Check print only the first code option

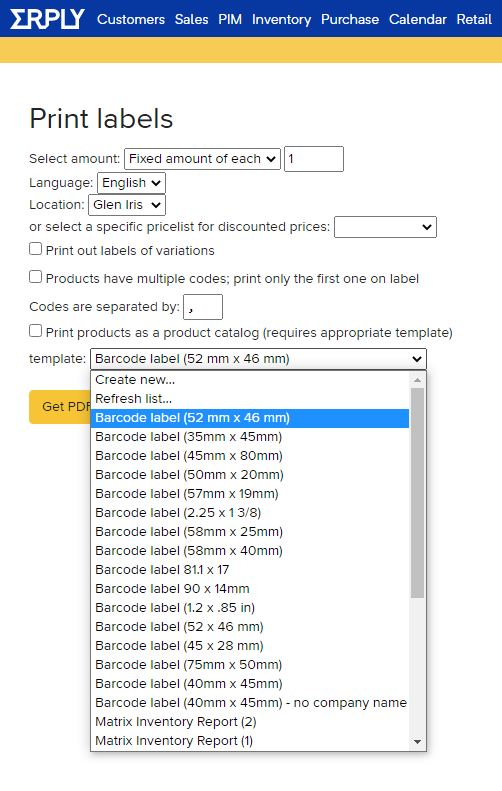coord(35,277)
